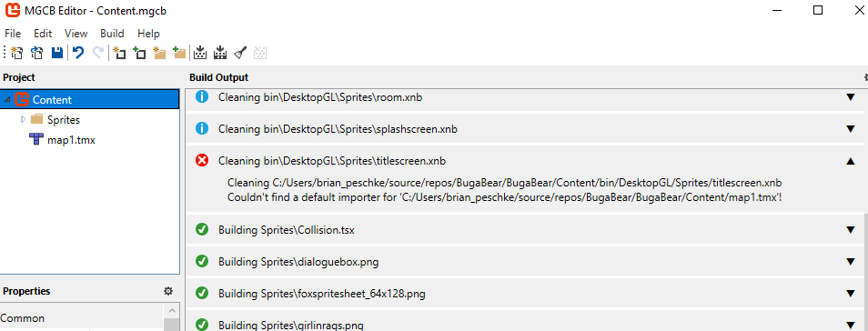Click the Build Output settings gear icon
Screen dimensions: 868x331
[x=866, y=77]
